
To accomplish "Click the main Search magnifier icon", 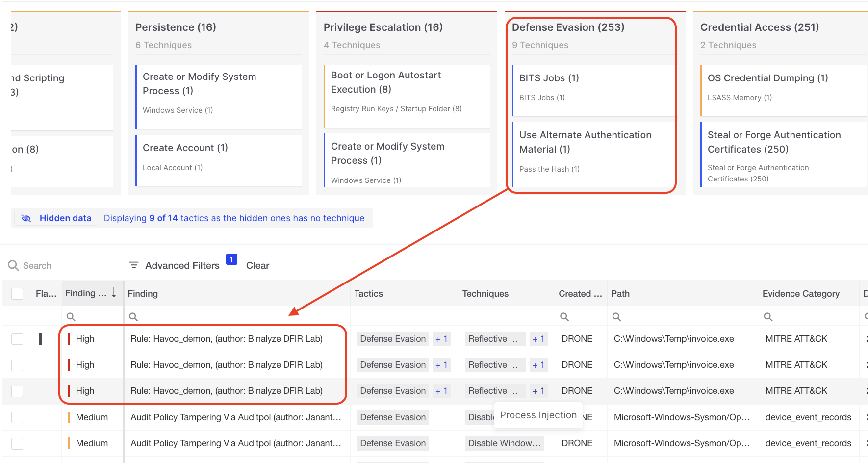I will click(x=13, y=265).
